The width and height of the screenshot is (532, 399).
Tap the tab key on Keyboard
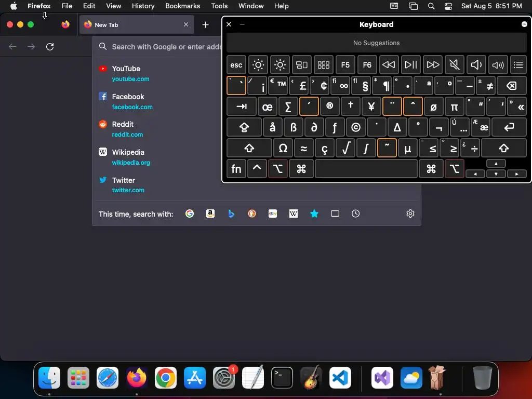(x=242, y=106)
